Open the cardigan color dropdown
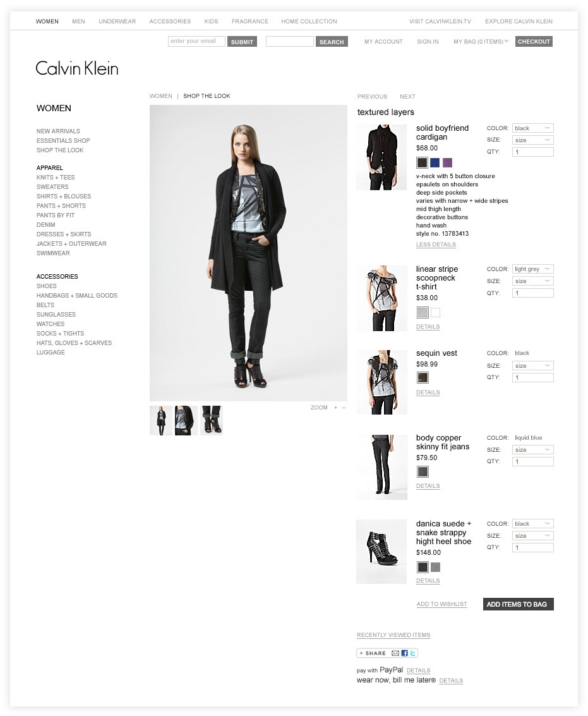 (533, 128)
